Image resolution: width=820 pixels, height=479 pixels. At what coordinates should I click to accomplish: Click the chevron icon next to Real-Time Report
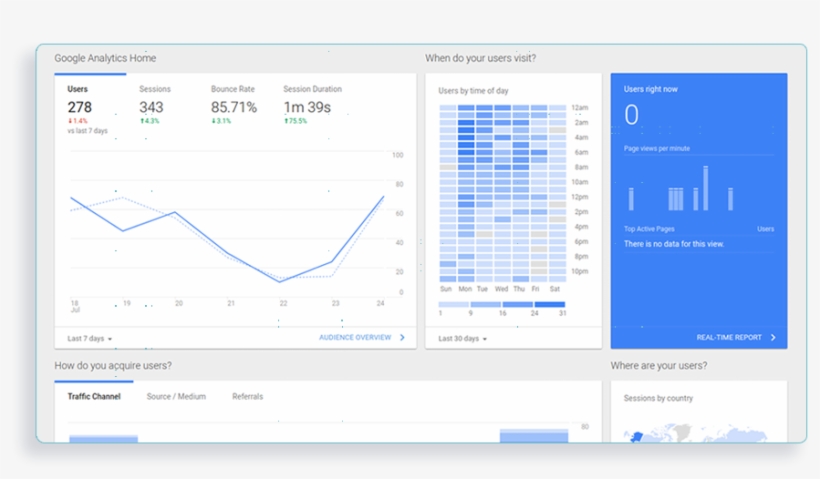[x=773, y=338]
